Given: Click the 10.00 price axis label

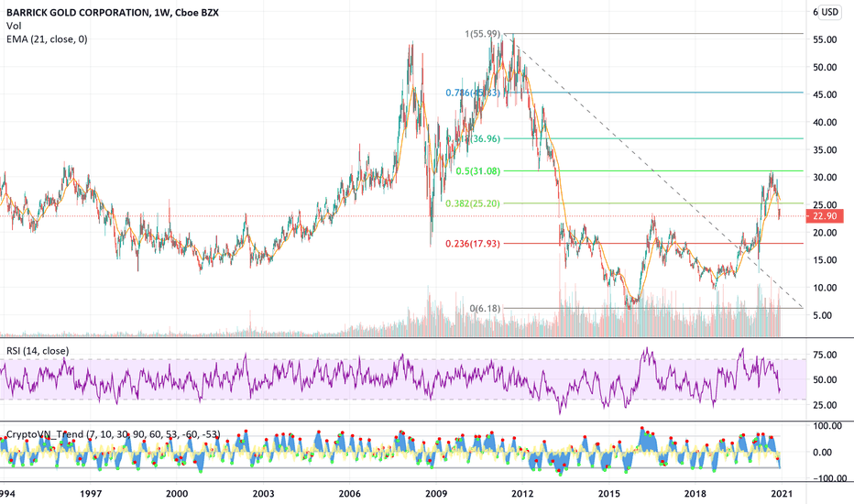Looking at the screenshot, I should coord(825,288).
